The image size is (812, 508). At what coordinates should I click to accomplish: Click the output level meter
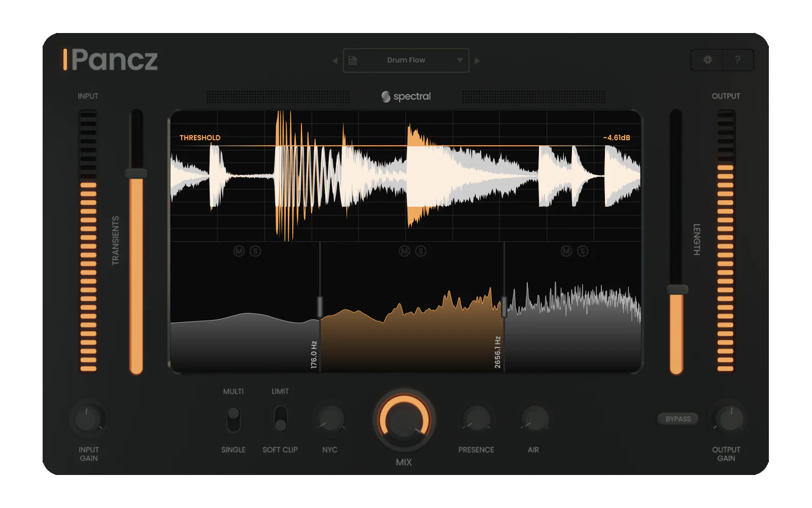click(726, 242)
